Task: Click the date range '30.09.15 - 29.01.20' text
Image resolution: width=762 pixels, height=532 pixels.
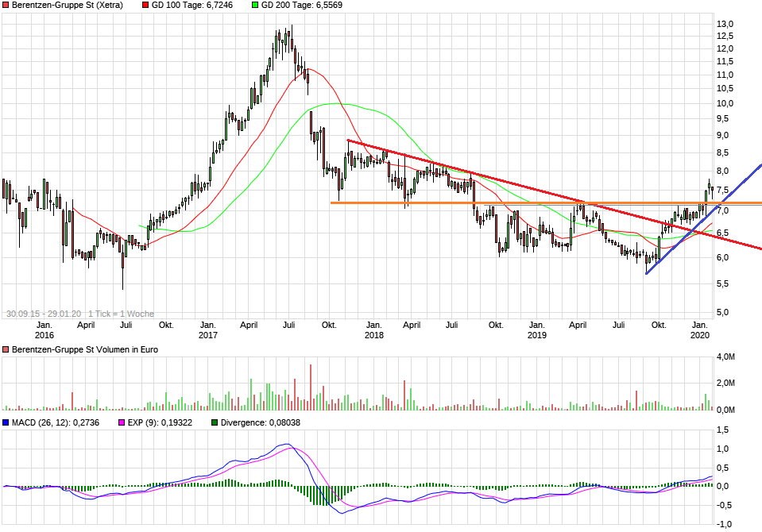Action: coord(44,314)
